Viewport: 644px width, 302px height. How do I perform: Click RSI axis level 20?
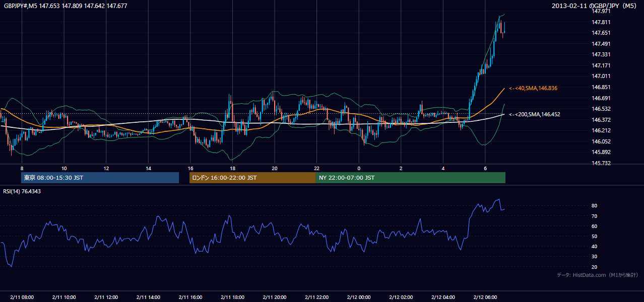click(x=595, y=267)
